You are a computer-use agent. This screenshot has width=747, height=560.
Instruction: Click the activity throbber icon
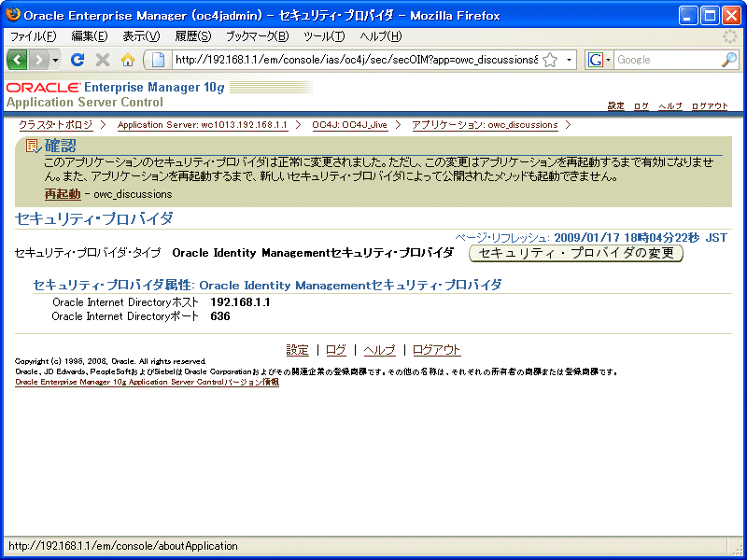pyautogui.click(x=730, y=36)
